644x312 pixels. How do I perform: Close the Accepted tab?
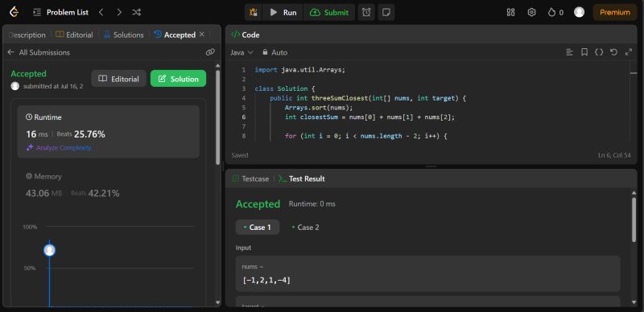click(x=202, y=35)
